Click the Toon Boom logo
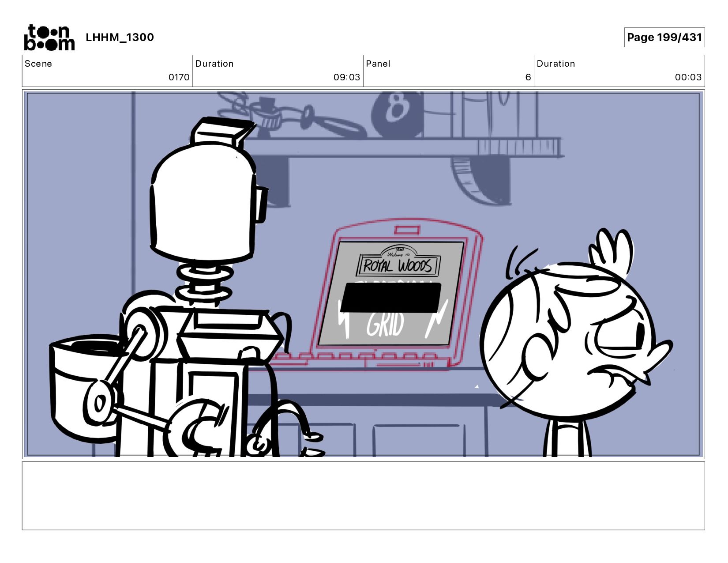 pyautogui.click(x=49, y=38)
